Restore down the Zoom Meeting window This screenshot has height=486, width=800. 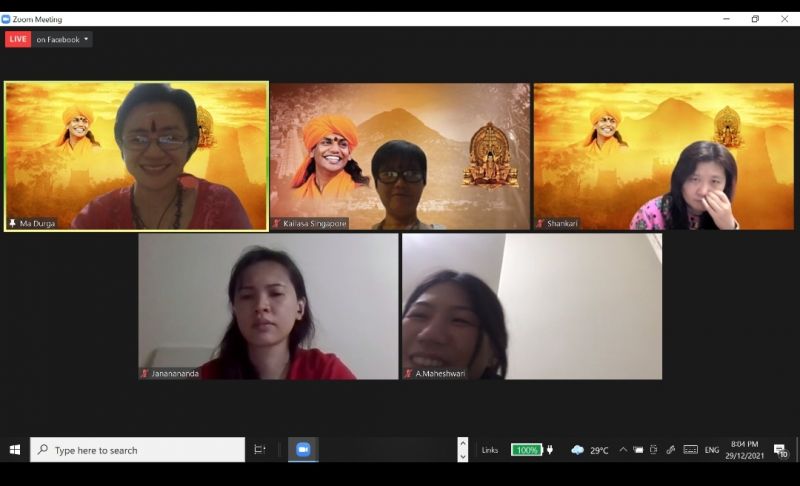click(x=755, y=19)
